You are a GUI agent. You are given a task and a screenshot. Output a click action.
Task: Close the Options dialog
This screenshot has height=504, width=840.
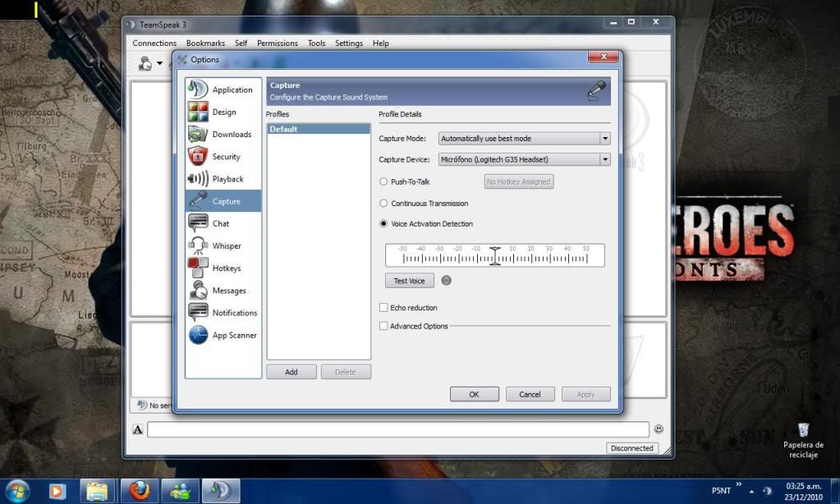[x=604, y=57]
